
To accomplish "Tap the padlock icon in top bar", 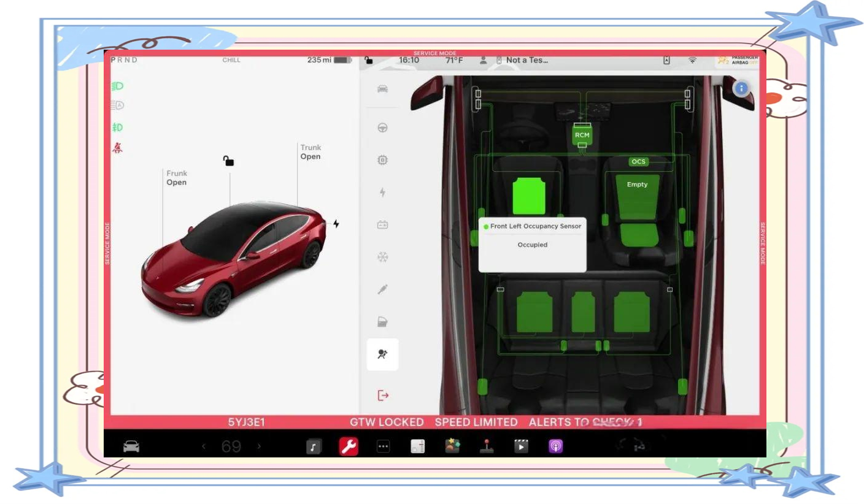I will 368,60.
